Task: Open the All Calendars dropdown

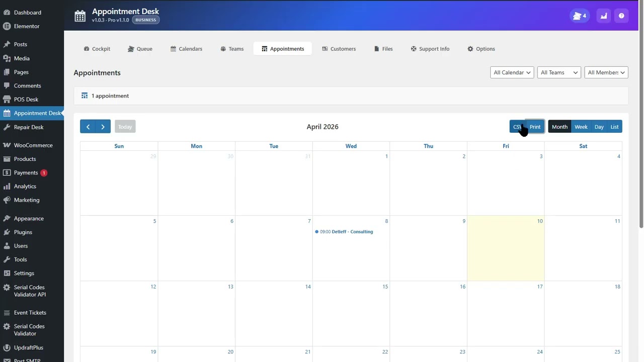Action: point(512,72)
